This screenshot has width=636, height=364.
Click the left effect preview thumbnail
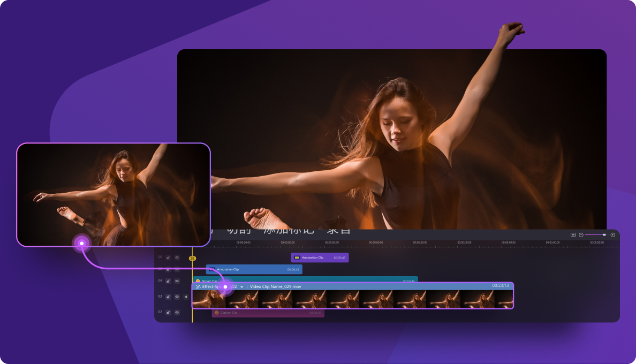[x=113, y=194]
